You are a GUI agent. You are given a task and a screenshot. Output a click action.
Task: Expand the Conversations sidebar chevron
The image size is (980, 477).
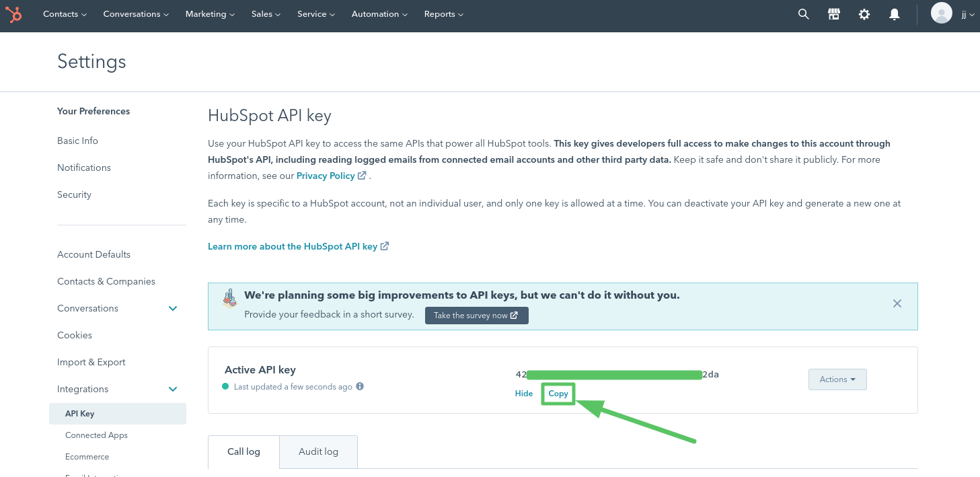[173, 308]
